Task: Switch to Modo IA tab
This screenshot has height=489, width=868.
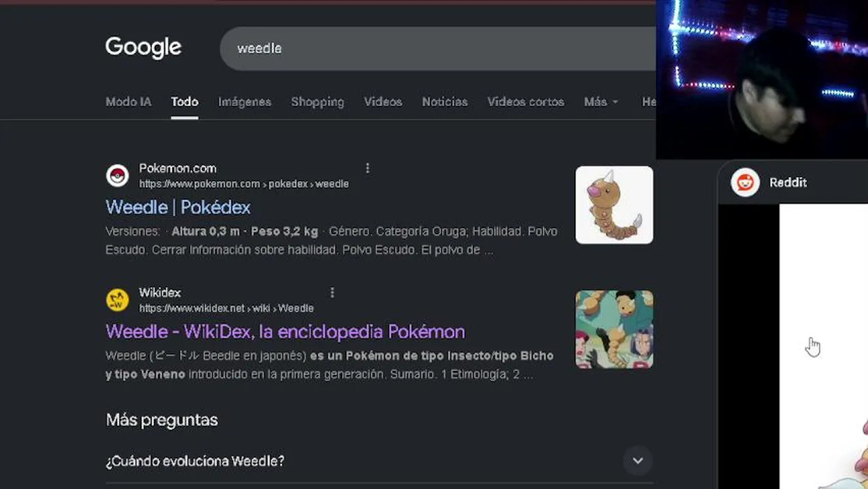Action: [128, 102]
